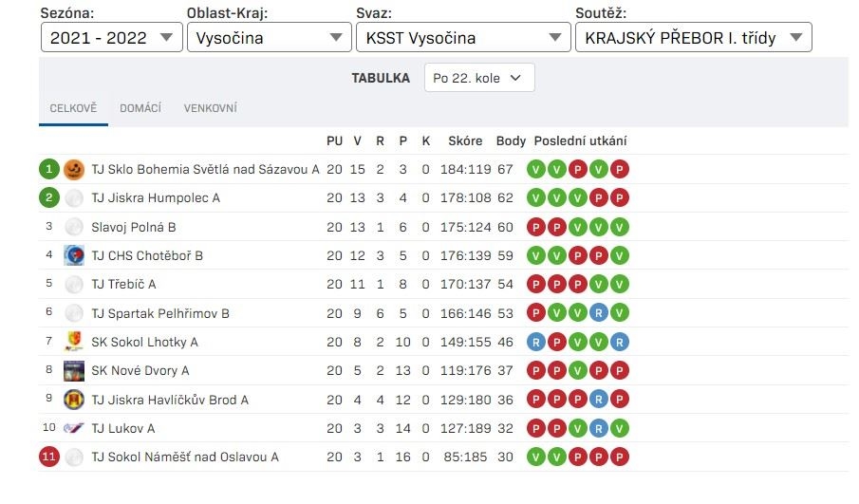Viewport: 859px width, 504px height.
Task: Open the Sezóna 2021 - 2022 dropdown
Action: tap(112, 38)
